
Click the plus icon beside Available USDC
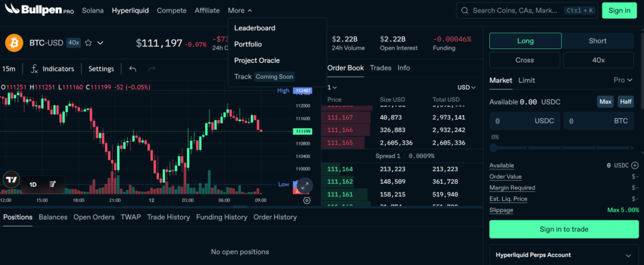click(635, 166)
